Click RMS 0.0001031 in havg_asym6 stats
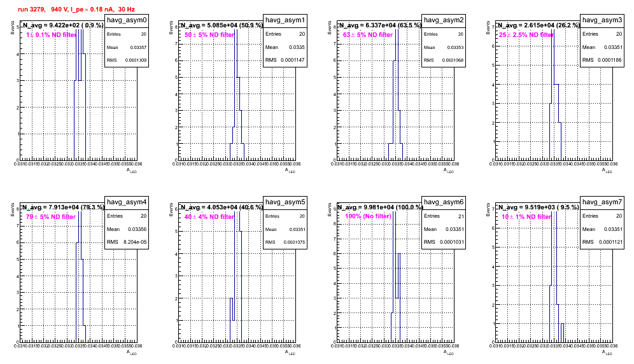The height and width of the screenshot is (364, 634). pos(444,242)
